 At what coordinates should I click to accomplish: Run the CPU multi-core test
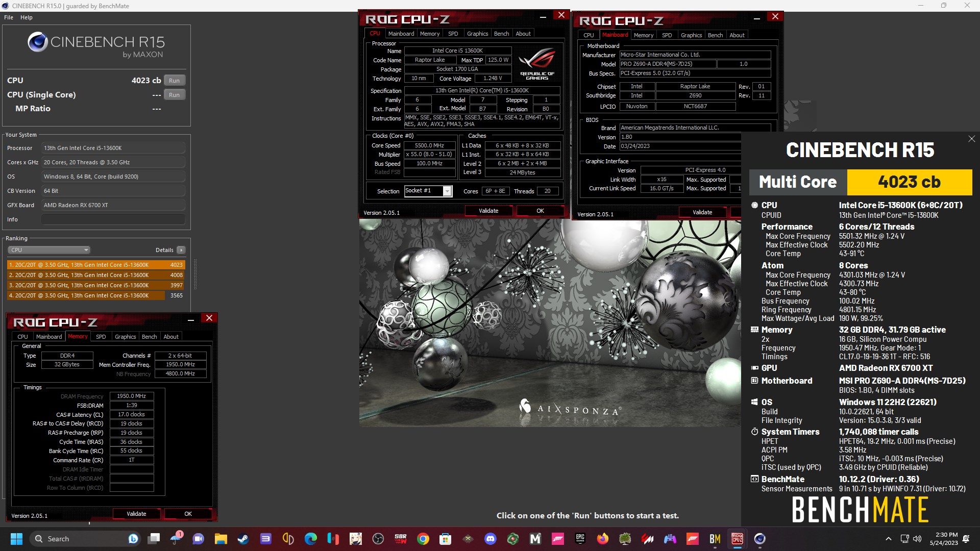point(174,81)
